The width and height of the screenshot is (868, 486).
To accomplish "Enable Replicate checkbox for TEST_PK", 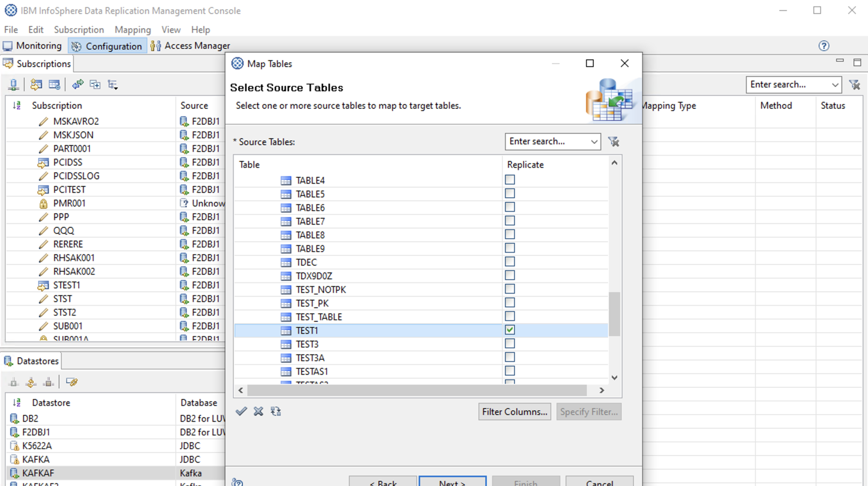I will pos(509,303).
